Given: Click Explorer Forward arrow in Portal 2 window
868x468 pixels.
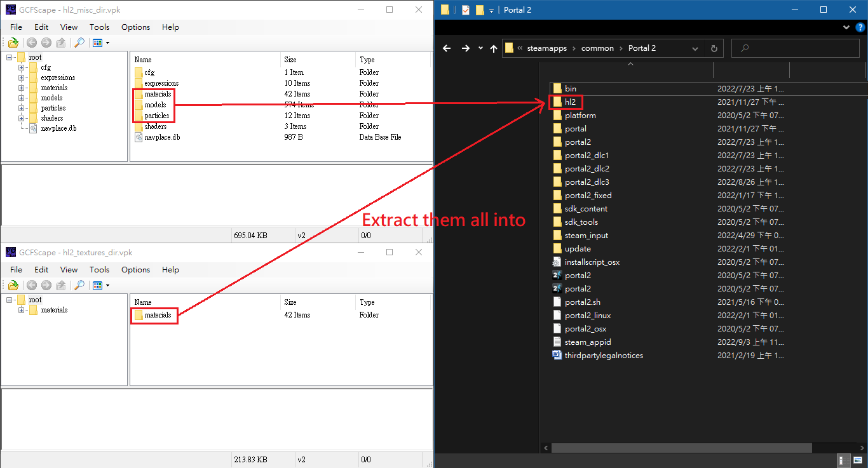Looking at the screenshot, I should click(466, 48).
